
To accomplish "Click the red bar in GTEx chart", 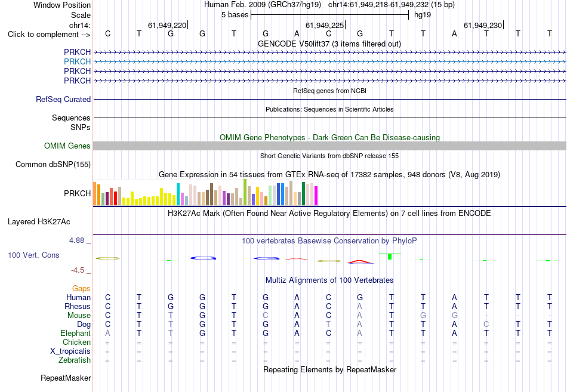I will [x=115, y=199].
